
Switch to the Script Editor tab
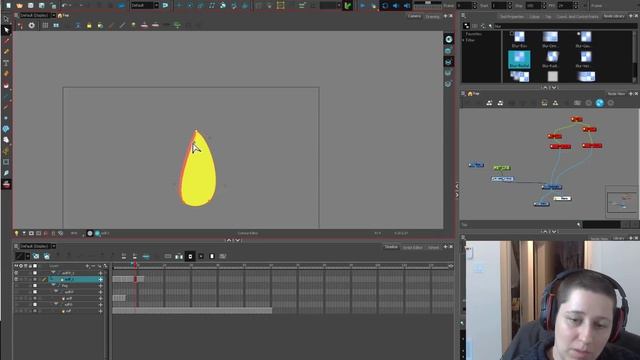[413, 247]
